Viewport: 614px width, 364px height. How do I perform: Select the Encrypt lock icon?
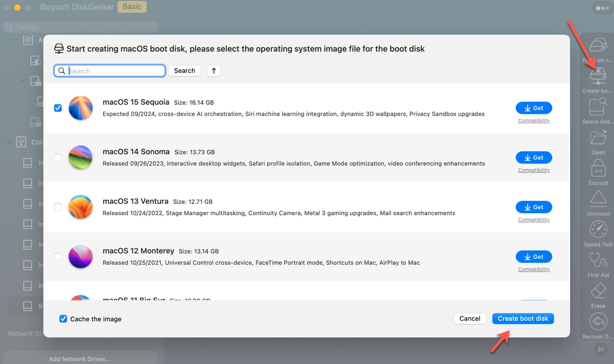pos(598,169)
